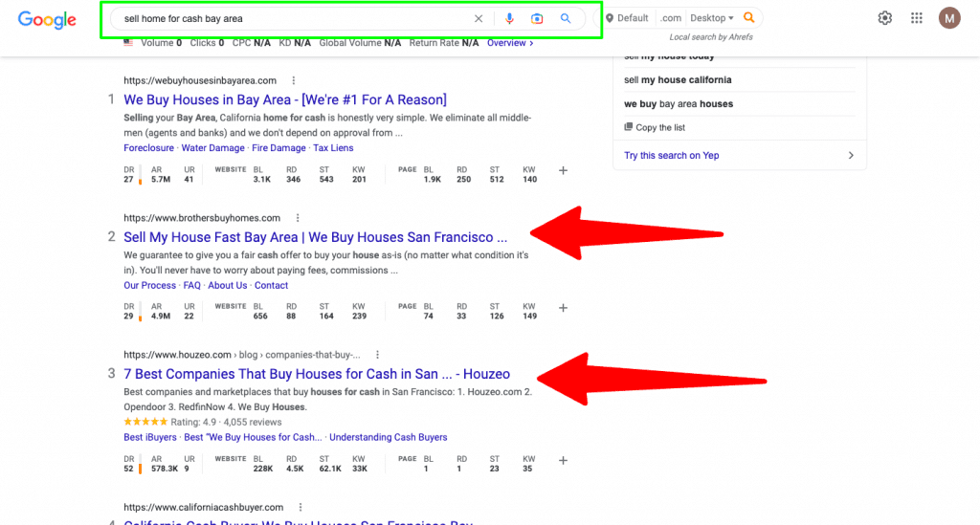The width and height of the screenshot is (980, 525).
Task: Select suggestion we buy bay area houses
Action: tap(679, 103)
